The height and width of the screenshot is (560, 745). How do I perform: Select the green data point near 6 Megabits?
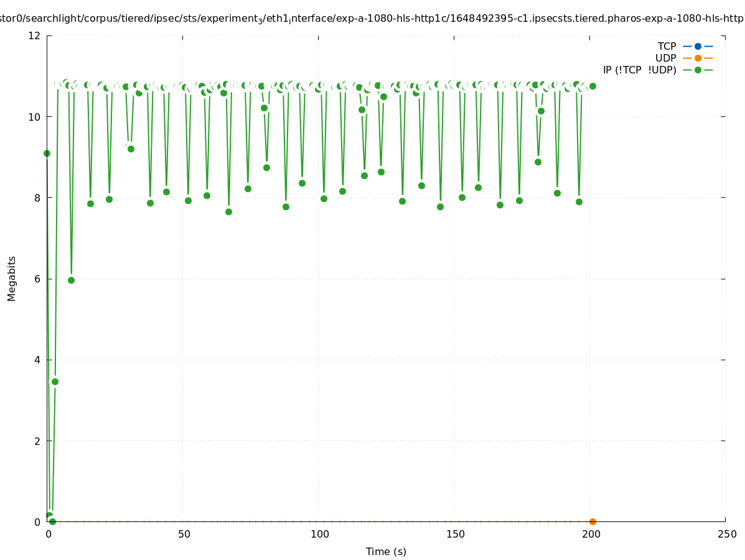click(71, 280)
